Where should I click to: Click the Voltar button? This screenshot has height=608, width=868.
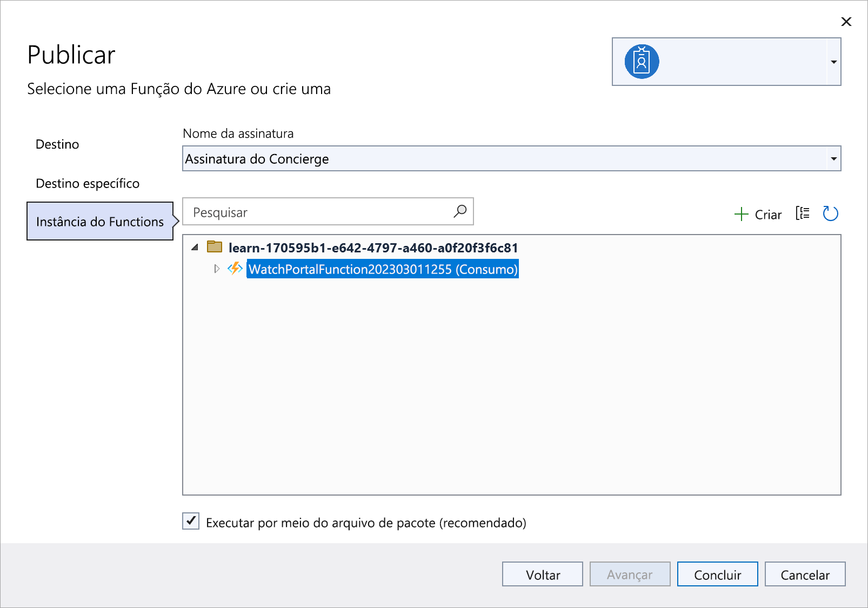(543, 574)
